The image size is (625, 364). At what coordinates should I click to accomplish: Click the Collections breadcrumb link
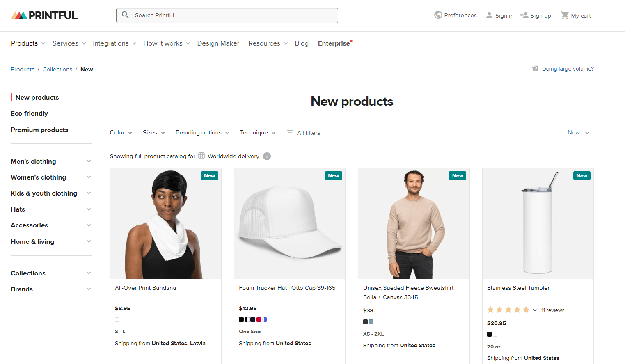(x=57, y=69)
